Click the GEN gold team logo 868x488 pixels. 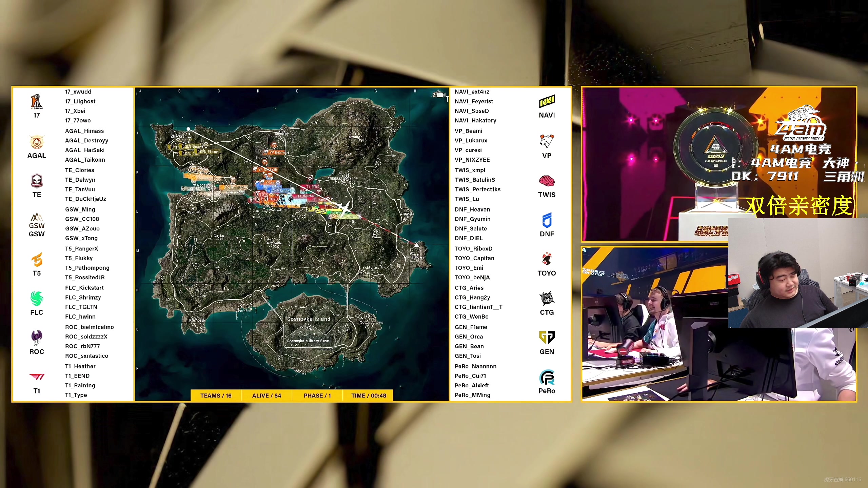[x=547, y=338]
